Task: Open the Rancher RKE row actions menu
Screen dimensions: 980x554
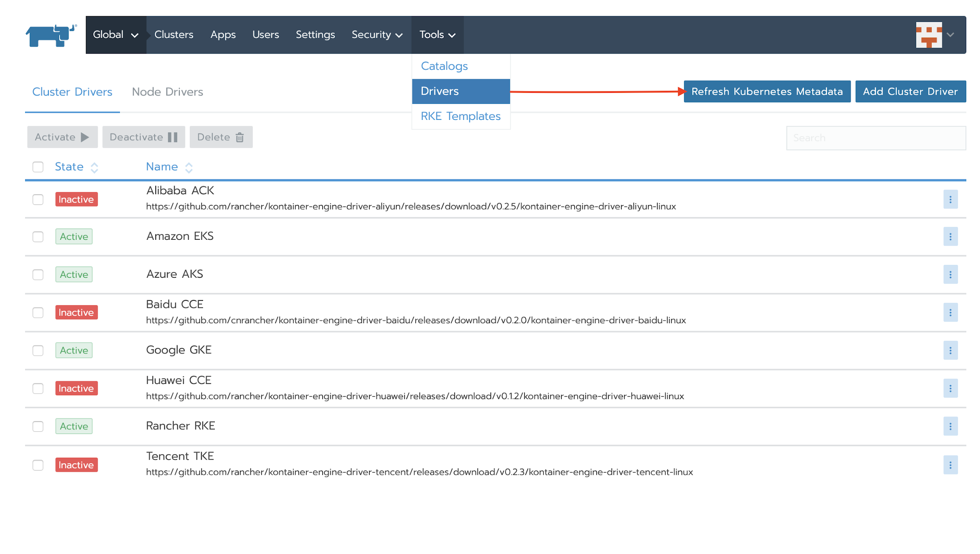Action: (x=950, y=426)
